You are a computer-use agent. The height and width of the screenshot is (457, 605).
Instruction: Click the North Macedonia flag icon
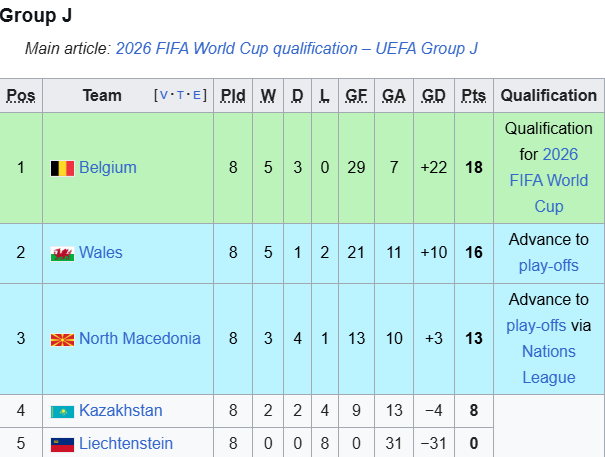62,339
